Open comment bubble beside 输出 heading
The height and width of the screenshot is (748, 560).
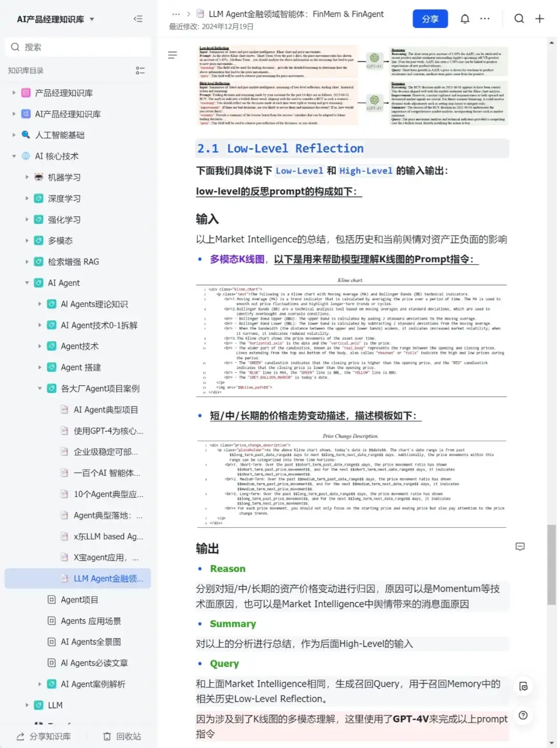pos(520,547)
